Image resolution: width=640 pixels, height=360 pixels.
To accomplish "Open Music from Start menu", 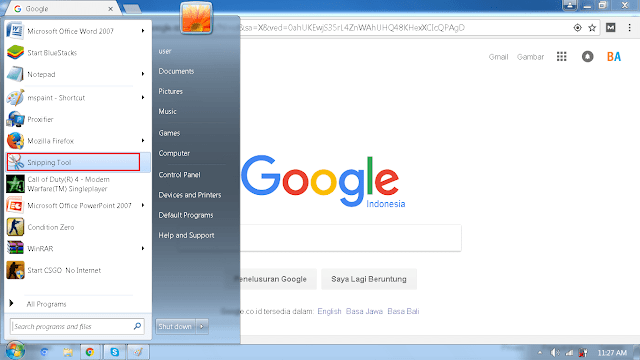I will pyautogui.click(x=167, y=111).
